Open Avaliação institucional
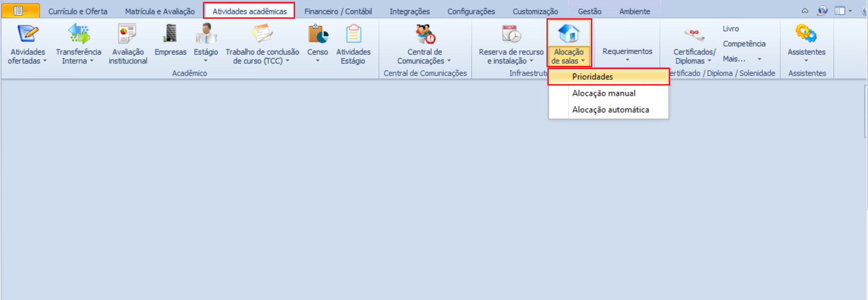 [x=127, y=33]
